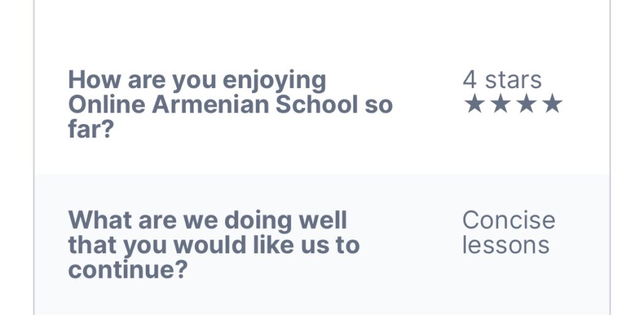Image resolution: width=644 pixels, height=315 pixels.
Task: Click the "How are you enjoying" question line
Action: tap(197, 80)
